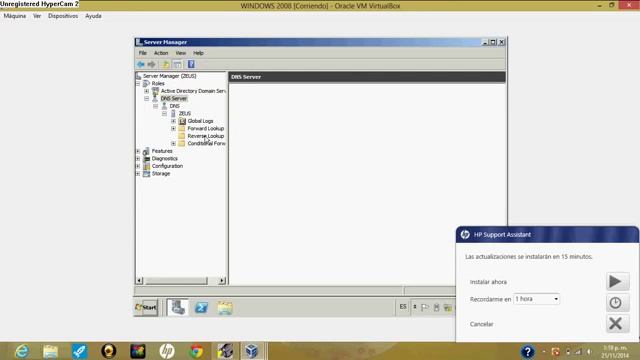Expand the Active Directory Domain Services node
The image size is (640, 360).
point(147,91)
